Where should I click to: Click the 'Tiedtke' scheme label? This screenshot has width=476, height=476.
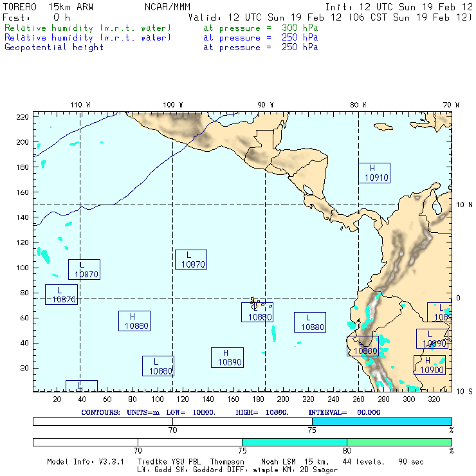click(153, 462)
